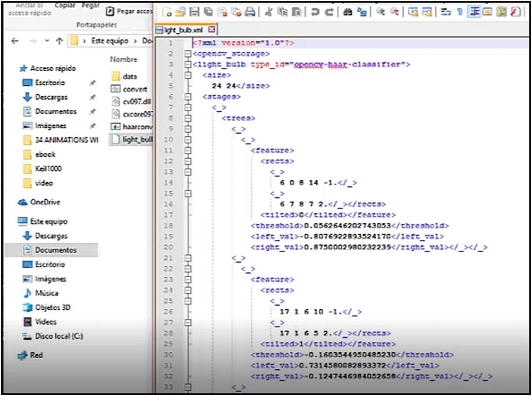The height and width of the screenshot is (396, 532).
Task: Collapse the trees node at line 8
Action: (x=188, y=118)
